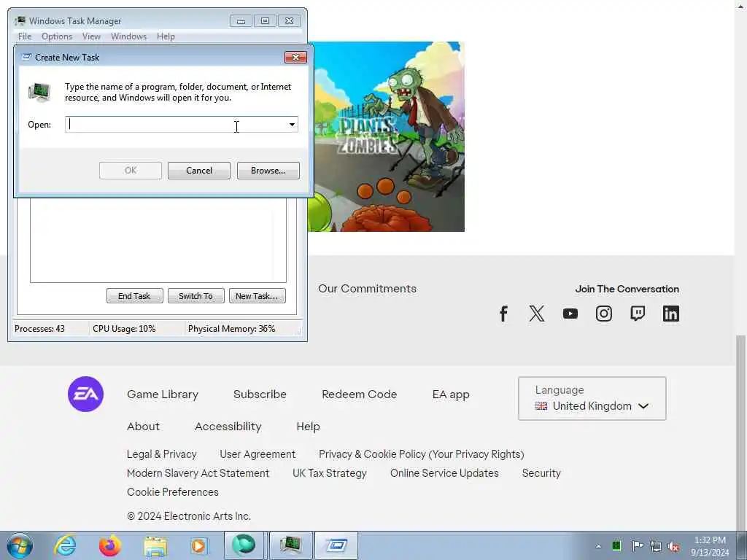Open the Help menu in Task Manager
The image size is (747, 560).
point(166,36)
